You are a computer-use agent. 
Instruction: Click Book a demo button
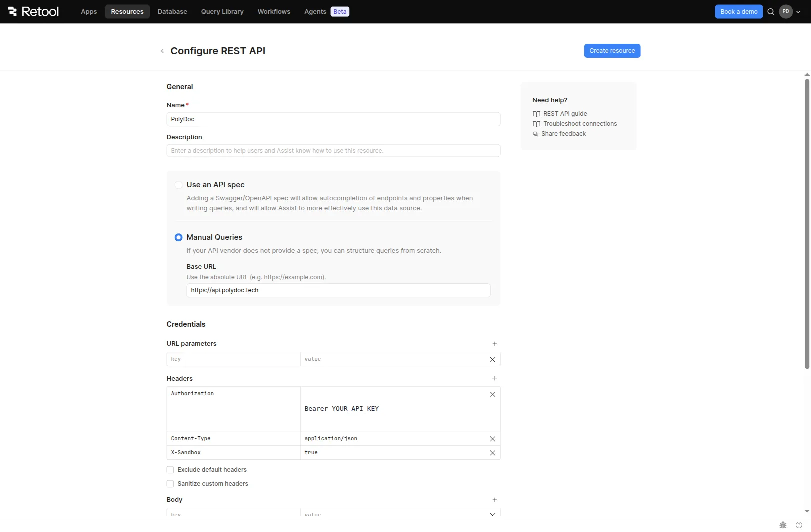pos(739,12)
